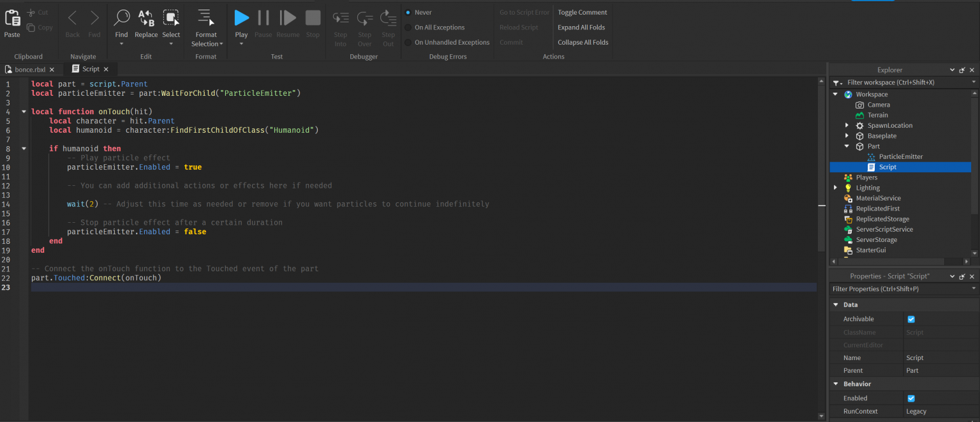
Task: Select the Never debug errors radio button
Action: [408, 12]
